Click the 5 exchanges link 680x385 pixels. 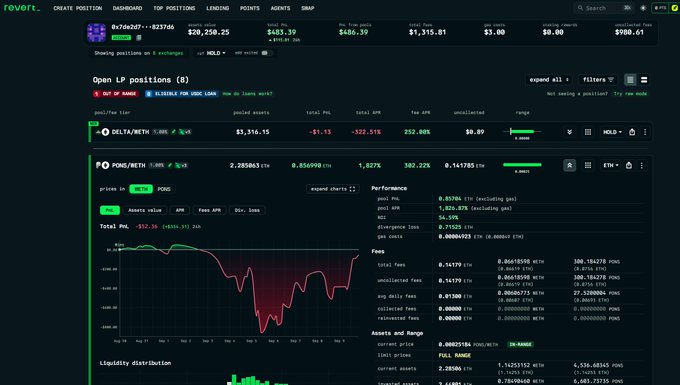coord(168,53)
